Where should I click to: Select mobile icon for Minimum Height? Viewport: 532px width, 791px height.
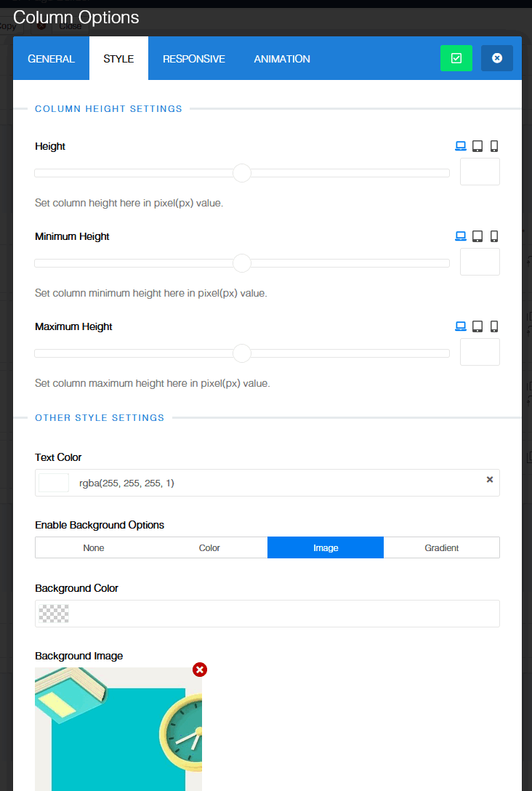point(494,236)
